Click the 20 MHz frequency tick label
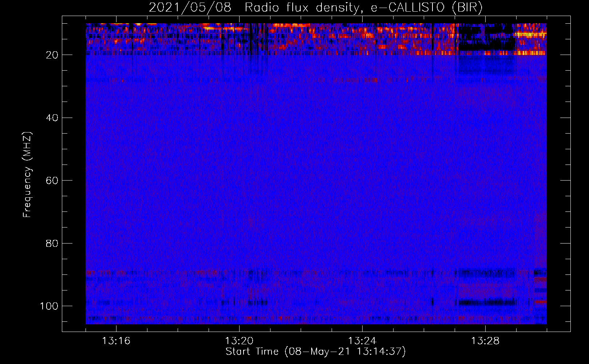Viewport: 589px width, 364px height. pos(52,55)
